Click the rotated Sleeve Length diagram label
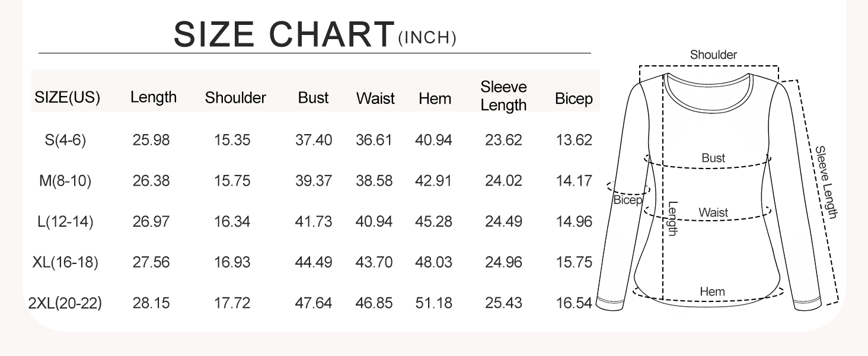Viewport: 868px width, 356px height. coord(825,183)
